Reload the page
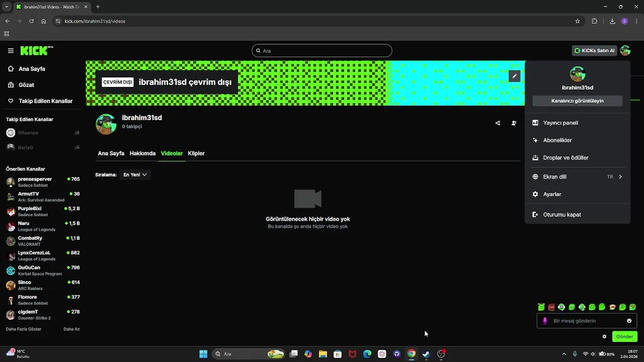This screenshot has height=362, width=644. (x=31, y=21)
